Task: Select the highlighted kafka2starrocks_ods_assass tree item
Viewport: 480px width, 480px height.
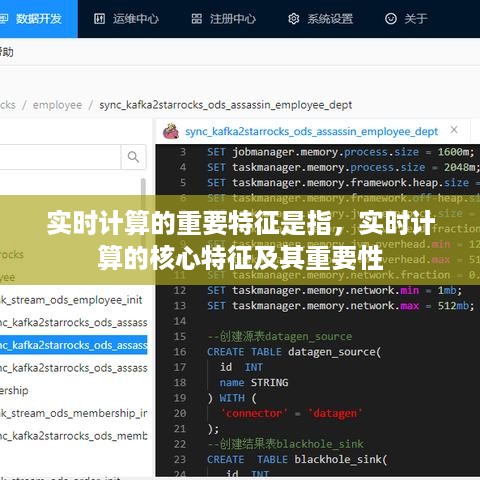Action: click(x=73, y=345)
